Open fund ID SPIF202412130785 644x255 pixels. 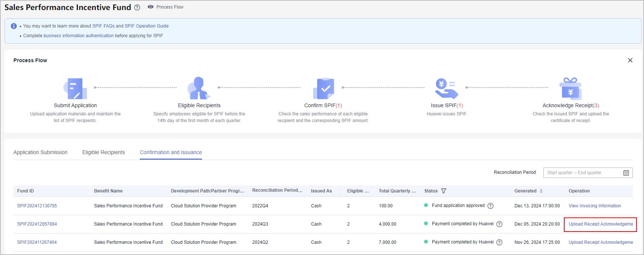click(x=37, y=206)
